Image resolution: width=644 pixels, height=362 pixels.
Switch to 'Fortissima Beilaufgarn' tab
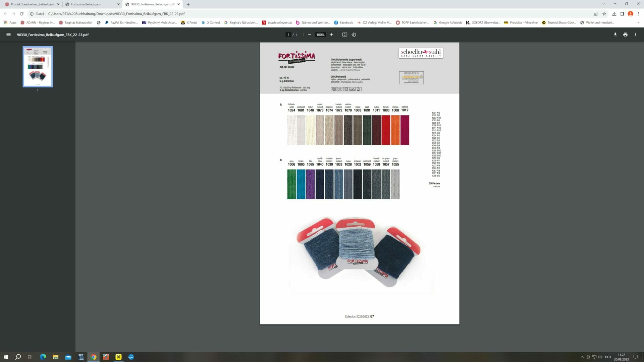(x=93, y=4)
